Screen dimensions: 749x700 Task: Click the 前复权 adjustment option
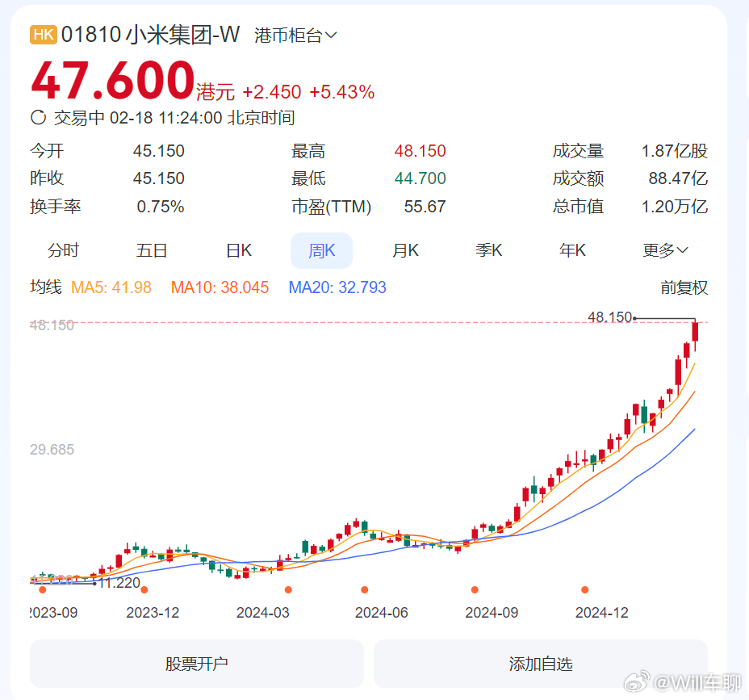click(x=684, y=287)
